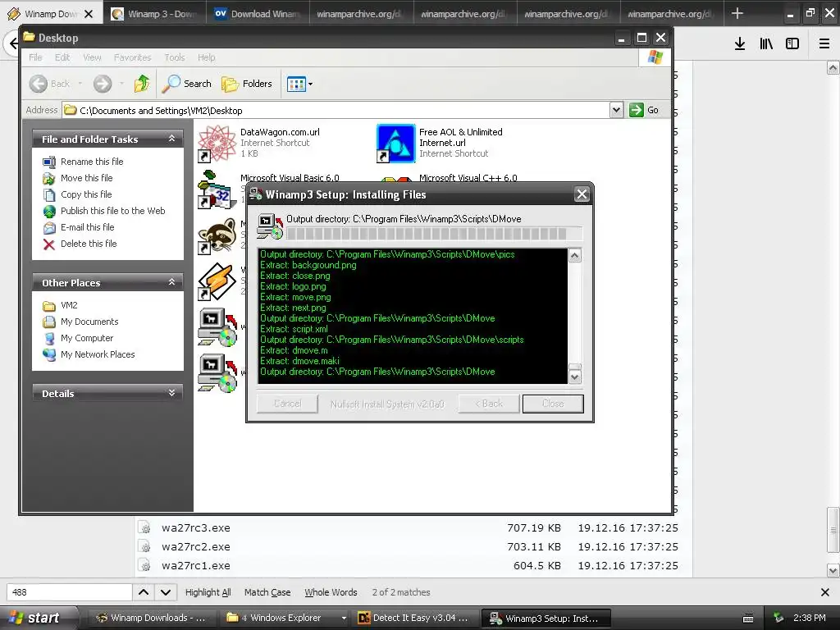Go to next find match arrow

coord(166,592)
